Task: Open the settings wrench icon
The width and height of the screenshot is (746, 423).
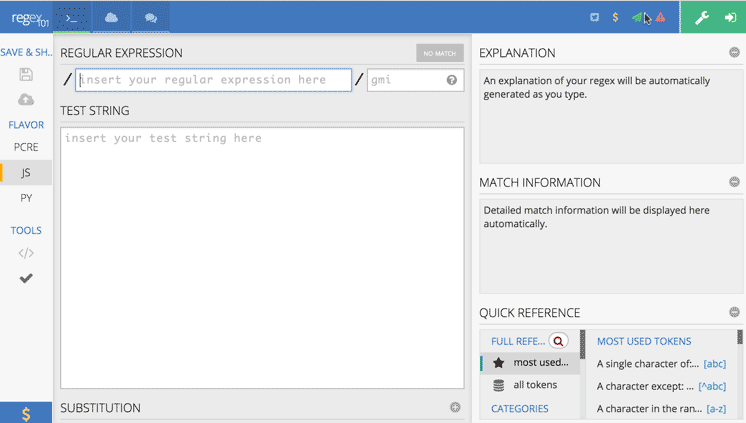Action: (702, 17)
